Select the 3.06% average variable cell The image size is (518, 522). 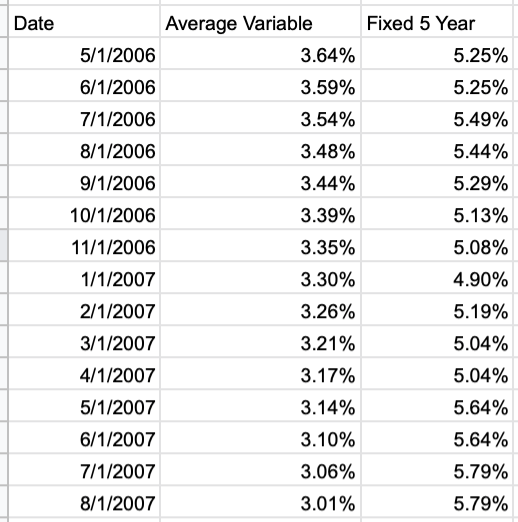click(260, 469)
